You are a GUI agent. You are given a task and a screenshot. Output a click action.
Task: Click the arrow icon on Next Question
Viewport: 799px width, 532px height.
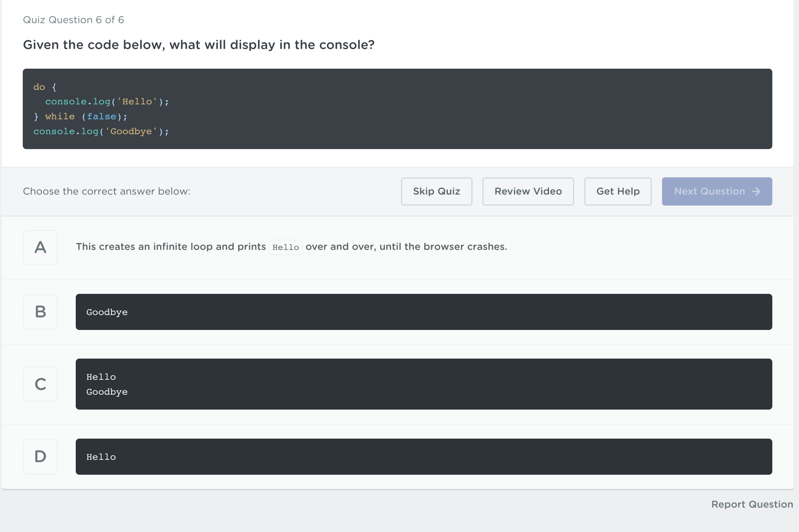pos(756,191)
